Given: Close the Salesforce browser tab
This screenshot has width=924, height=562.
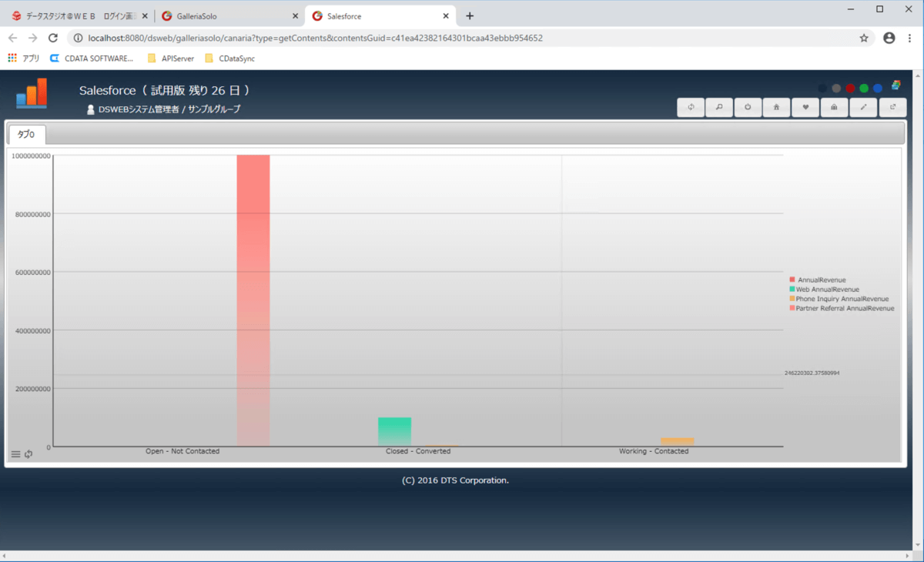Looking at the screenshot, I should (445, 15).
